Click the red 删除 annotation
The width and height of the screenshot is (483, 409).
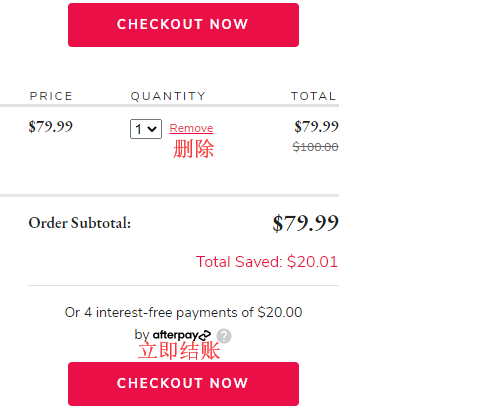(193, 149)
